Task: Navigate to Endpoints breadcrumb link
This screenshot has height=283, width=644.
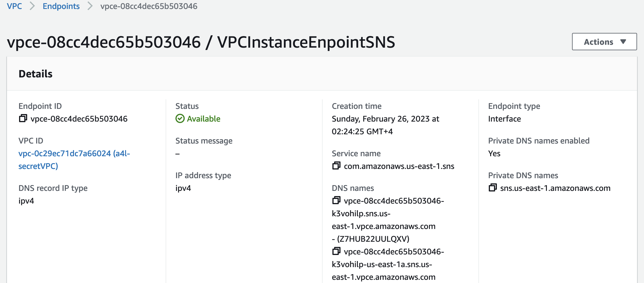Action: 61,6
